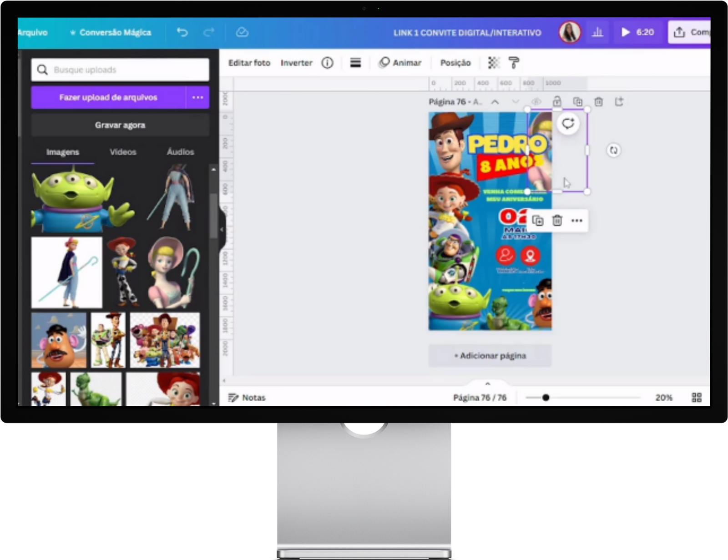Redo the last action
Image resolution: width=728 pixels, height=560 pixels.
(209, 32)
